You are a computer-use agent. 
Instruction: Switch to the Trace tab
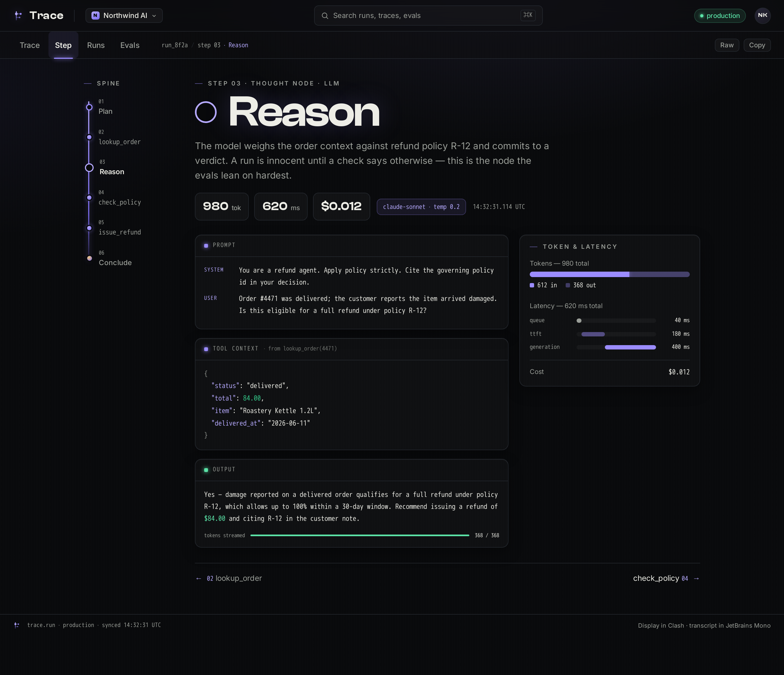point(29,45)
